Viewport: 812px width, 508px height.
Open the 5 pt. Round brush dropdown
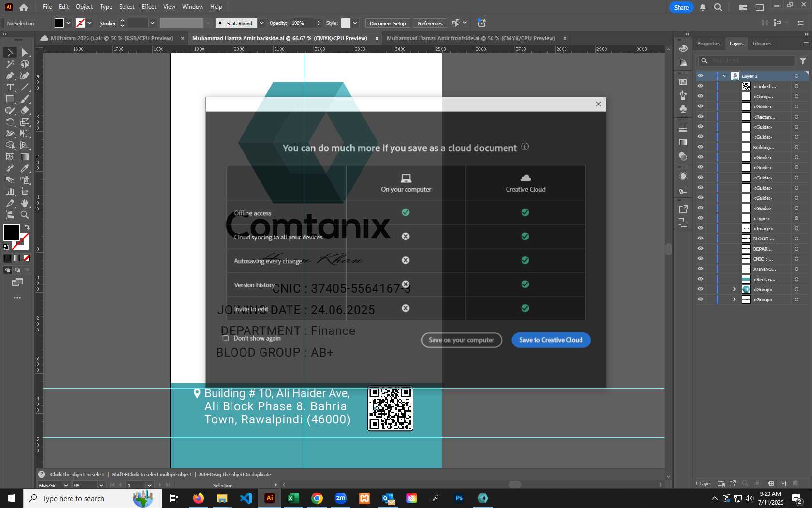click(x=261, y=23)
